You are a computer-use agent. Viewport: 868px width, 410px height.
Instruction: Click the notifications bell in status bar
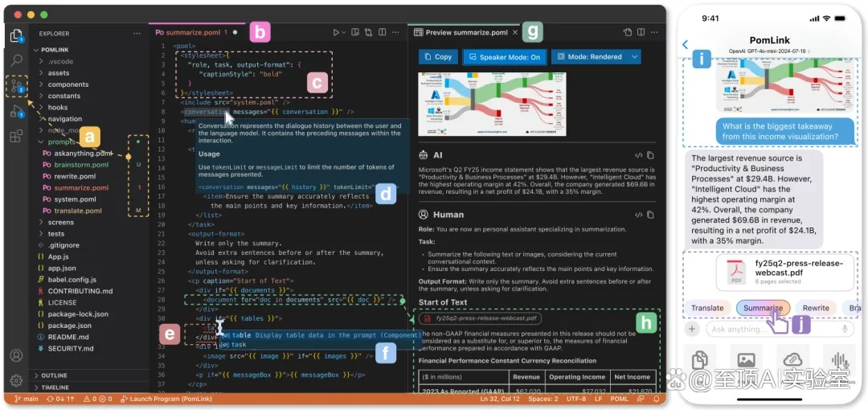point(656,399)
